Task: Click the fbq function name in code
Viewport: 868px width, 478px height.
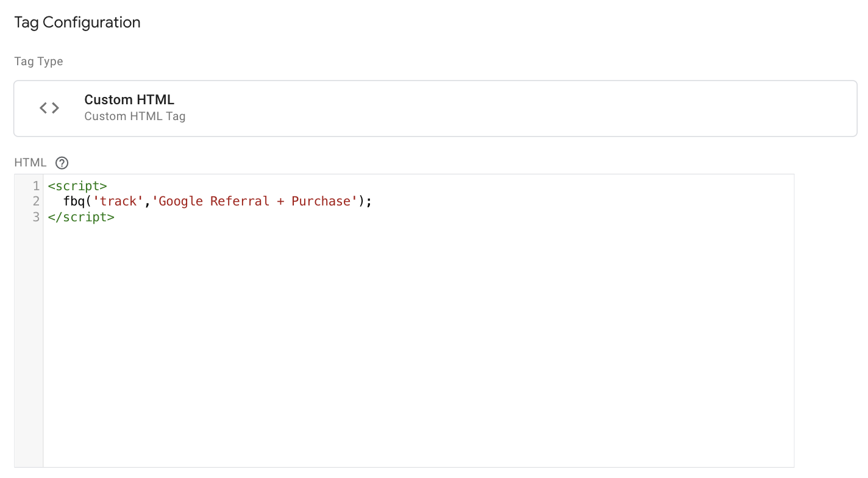Action: (74, 202)
